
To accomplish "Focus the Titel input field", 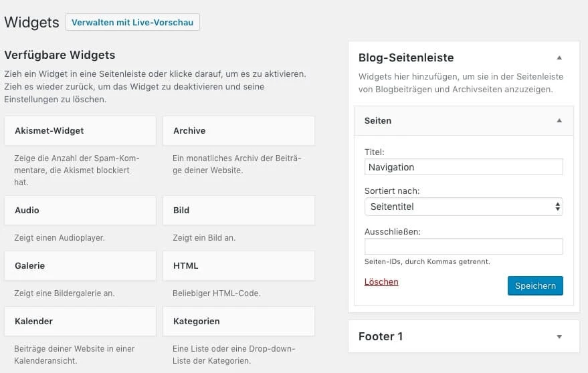I will tap(464, 167).
